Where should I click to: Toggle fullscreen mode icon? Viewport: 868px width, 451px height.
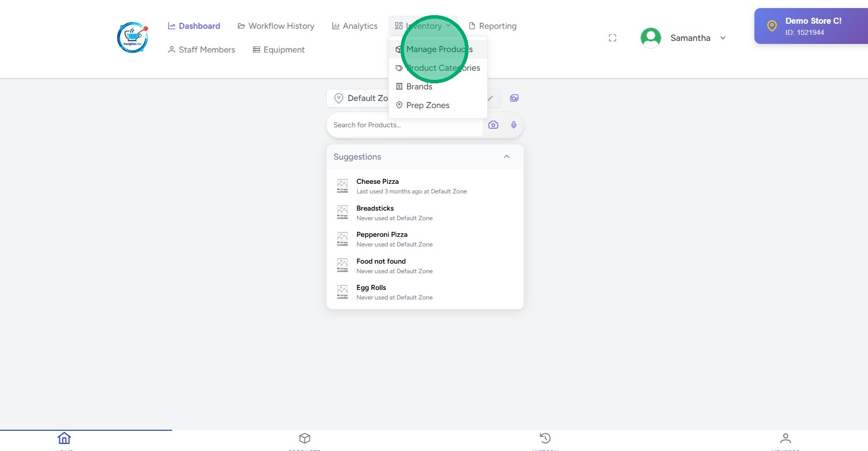[x=612, y=38]
